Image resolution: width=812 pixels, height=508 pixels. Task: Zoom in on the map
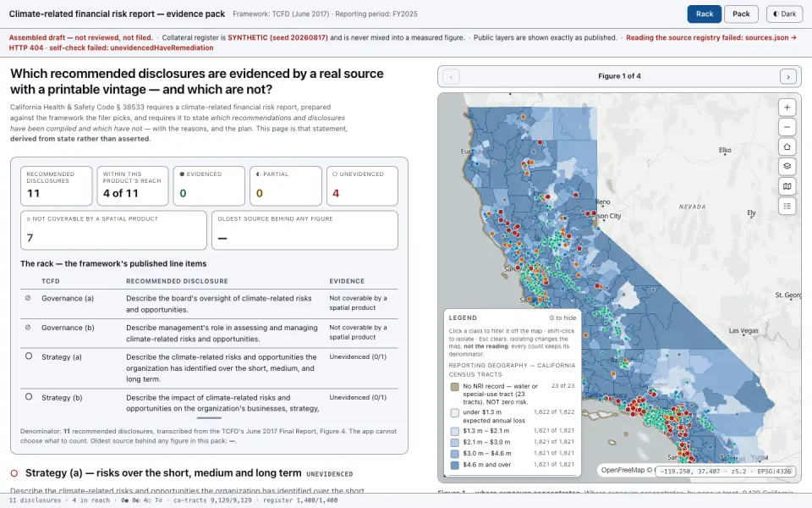point(787,108)
